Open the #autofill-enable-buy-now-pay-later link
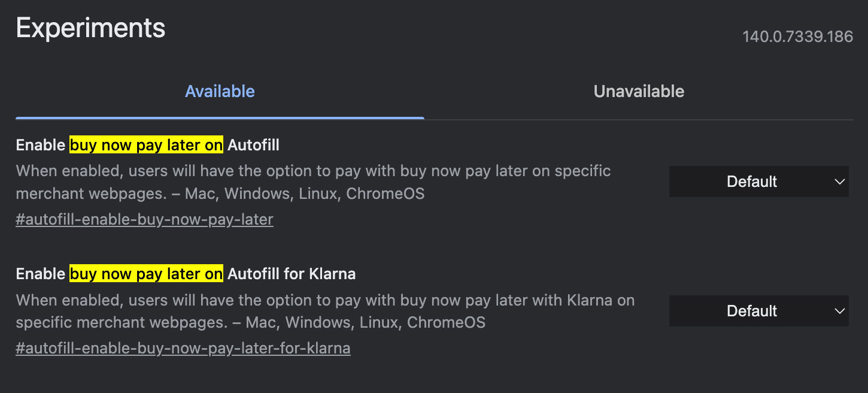 click(144, 219)
